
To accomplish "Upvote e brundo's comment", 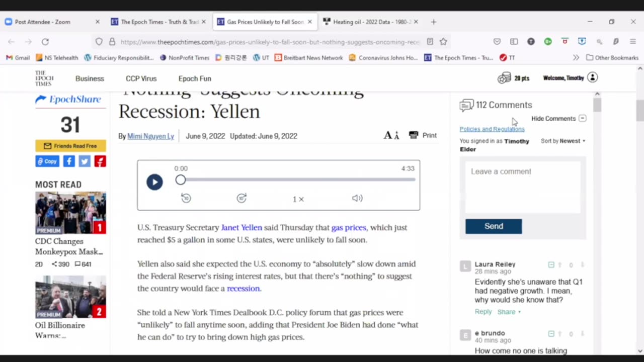I will [559, 334].
